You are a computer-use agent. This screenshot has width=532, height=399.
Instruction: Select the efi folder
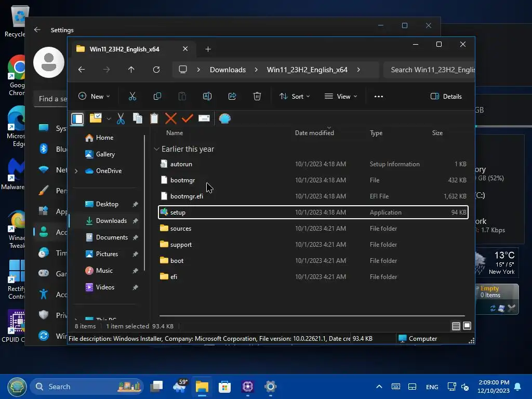coord(313,277)
